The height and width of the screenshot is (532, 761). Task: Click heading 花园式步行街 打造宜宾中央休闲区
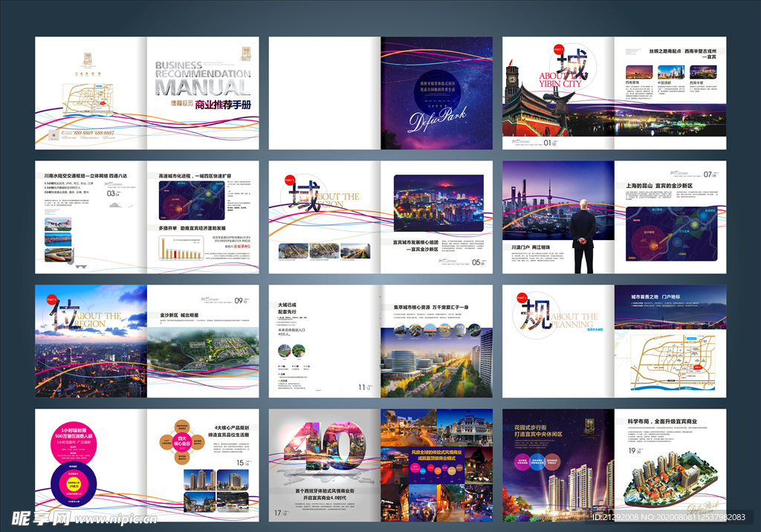coord(538,430)
